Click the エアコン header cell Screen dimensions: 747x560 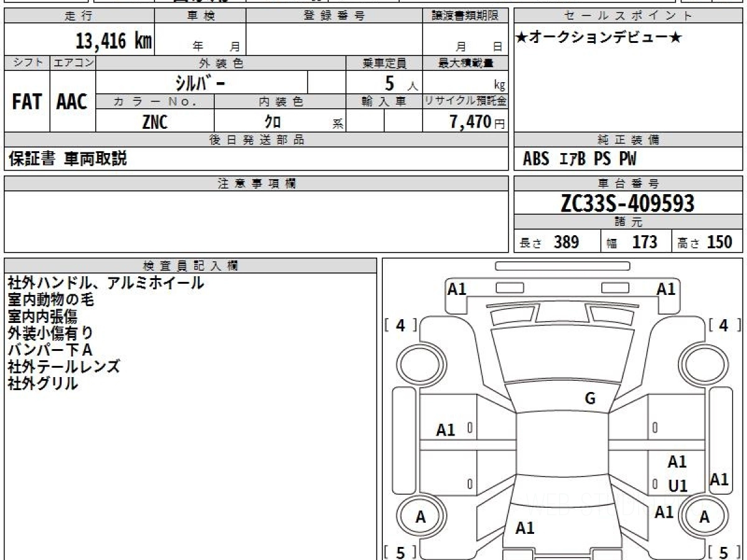coord(73,63)
